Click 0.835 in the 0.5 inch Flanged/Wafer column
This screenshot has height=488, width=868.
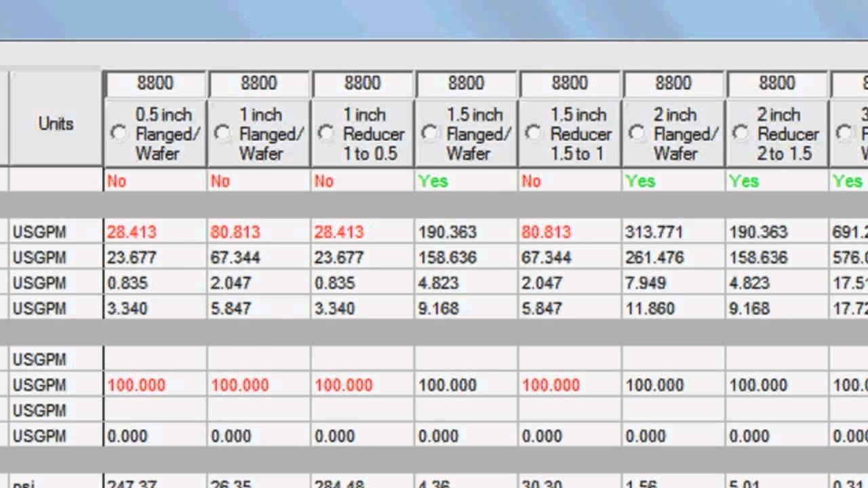coord(127,283)
